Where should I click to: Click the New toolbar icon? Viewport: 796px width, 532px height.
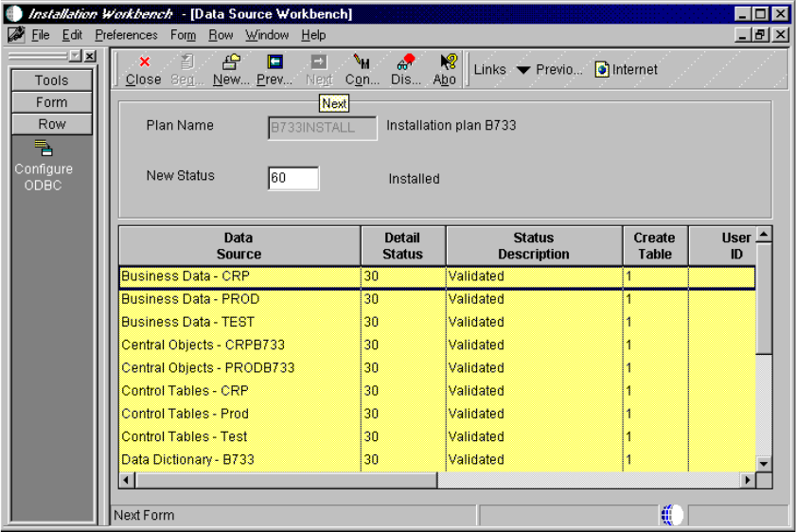231,62
